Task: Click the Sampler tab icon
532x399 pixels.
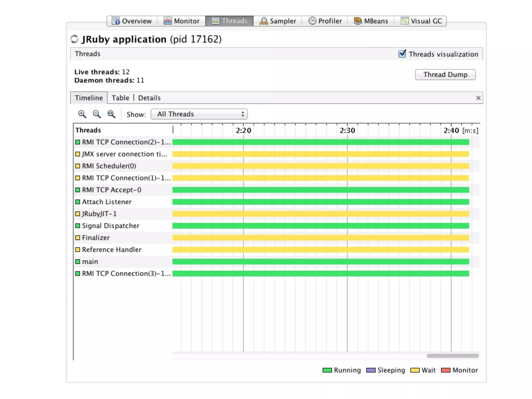Action: coord(264,21)
